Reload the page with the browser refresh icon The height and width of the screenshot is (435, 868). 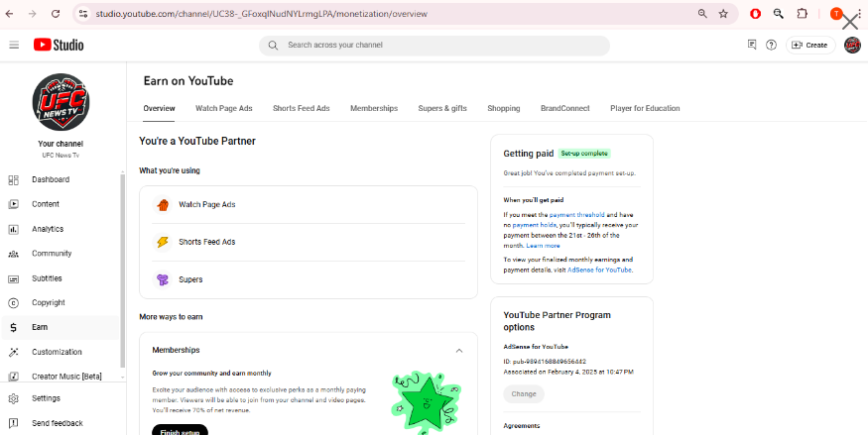(x=56, y=14)
